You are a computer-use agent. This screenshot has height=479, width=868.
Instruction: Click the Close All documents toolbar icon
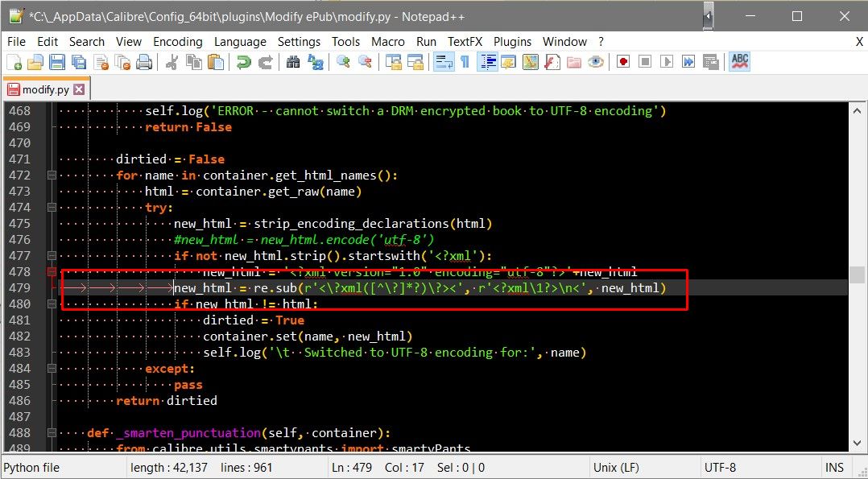pyautogui.click(x=122, y=62)
